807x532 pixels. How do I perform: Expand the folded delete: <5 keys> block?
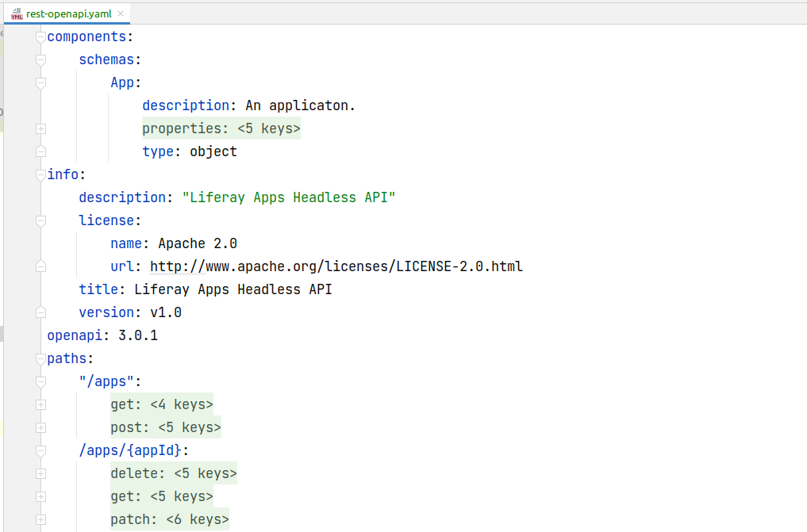[x=40, y=474]
